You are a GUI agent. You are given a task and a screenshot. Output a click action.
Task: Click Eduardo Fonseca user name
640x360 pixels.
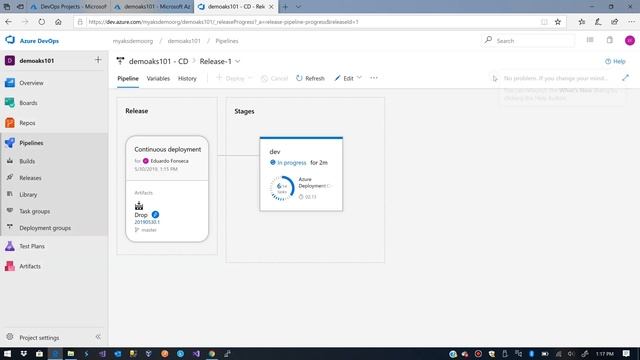click(169, 161)
